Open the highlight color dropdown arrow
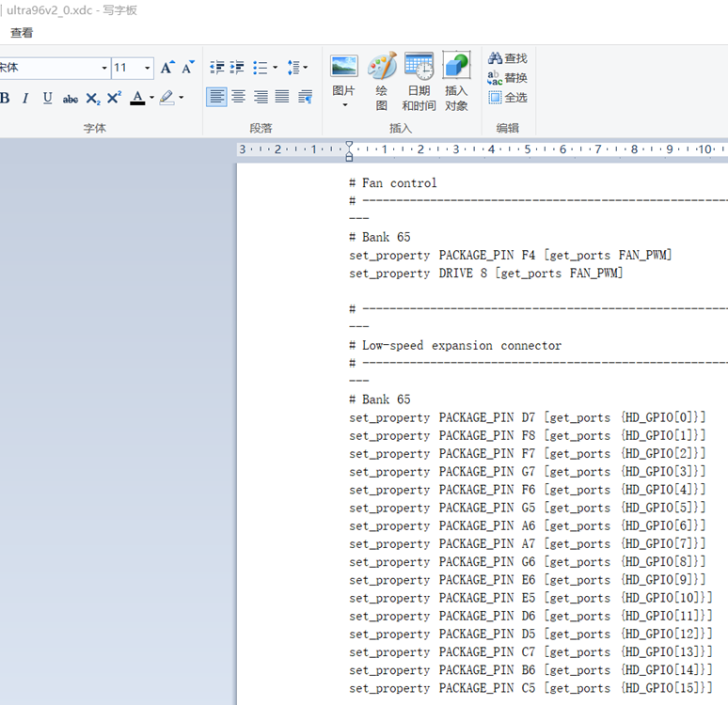Screen dimensions: 728x705 pos(182,98)
